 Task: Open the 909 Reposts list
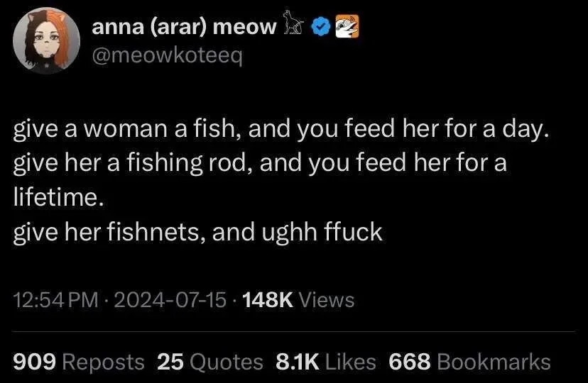click(x=79, y=362)
